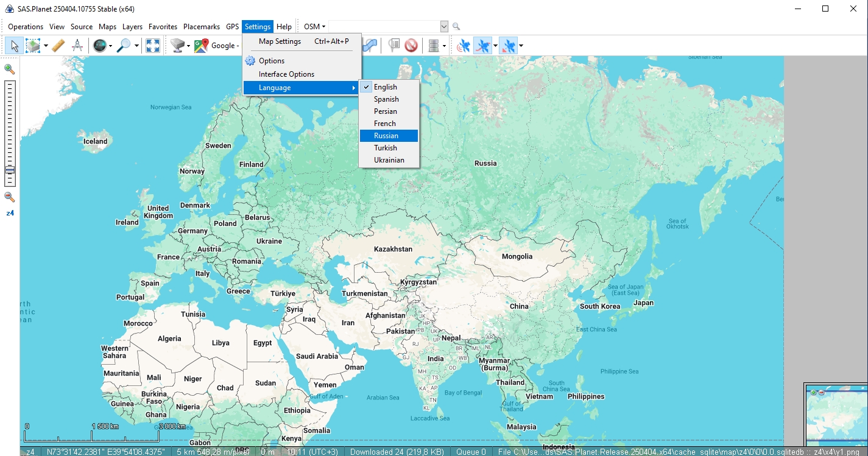Click the hide placemarks prohibition icon
Screen dimensions: 868x456
411,45
